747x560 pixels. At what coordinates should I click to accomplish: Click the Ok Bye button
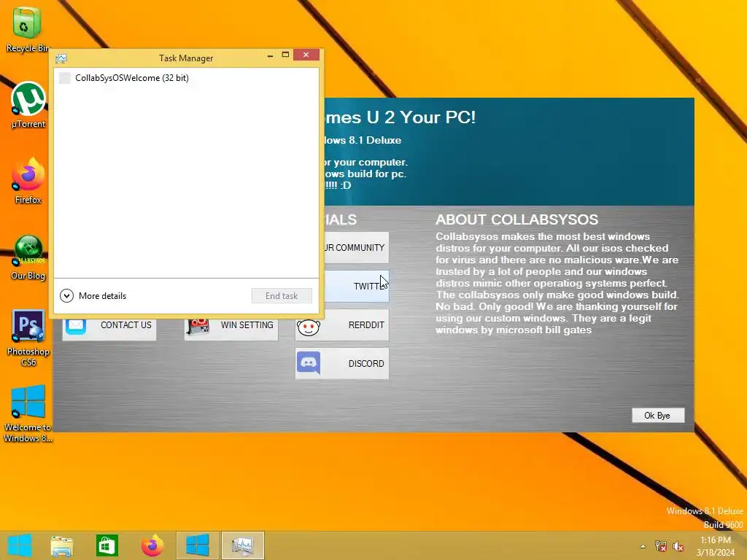point(657,415)
